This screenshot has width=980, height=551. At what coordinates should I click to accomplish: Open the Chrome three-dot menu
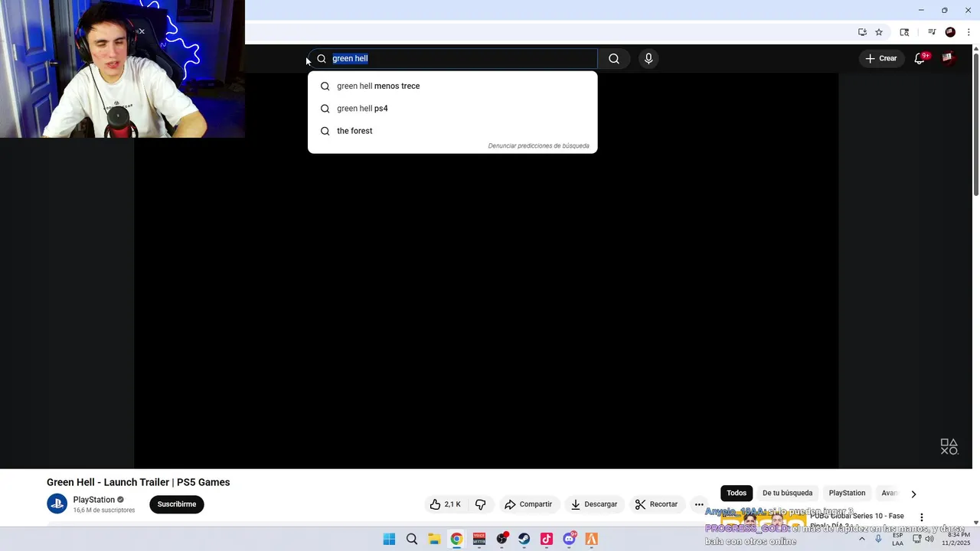point(969,32)
